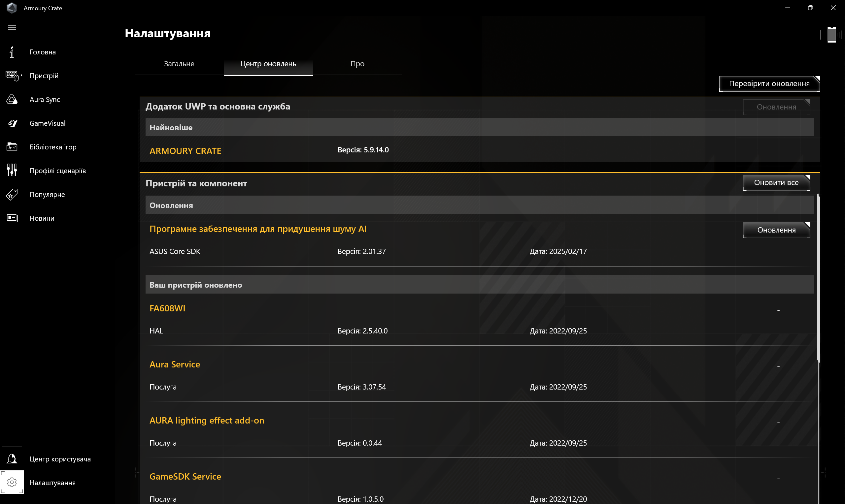Open Профілі сценаріїв sliders icon

(x=12, y=171)
